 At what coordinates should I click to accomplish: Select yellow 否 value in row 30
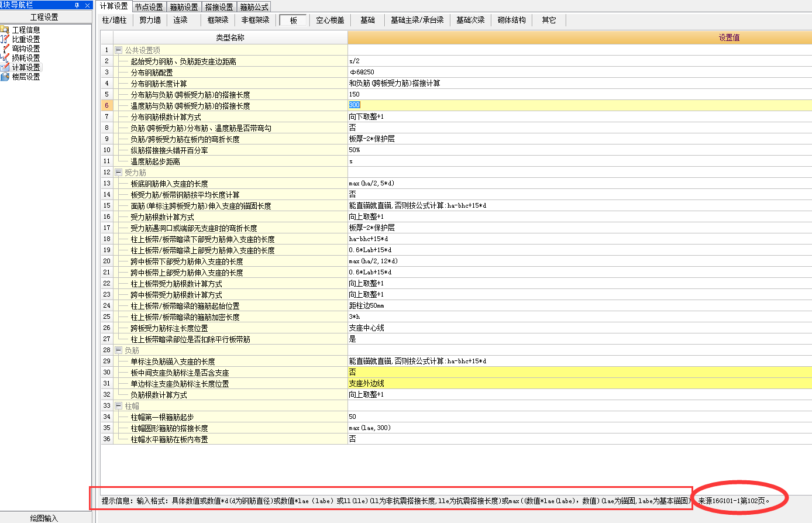click(x=580, y=372)
